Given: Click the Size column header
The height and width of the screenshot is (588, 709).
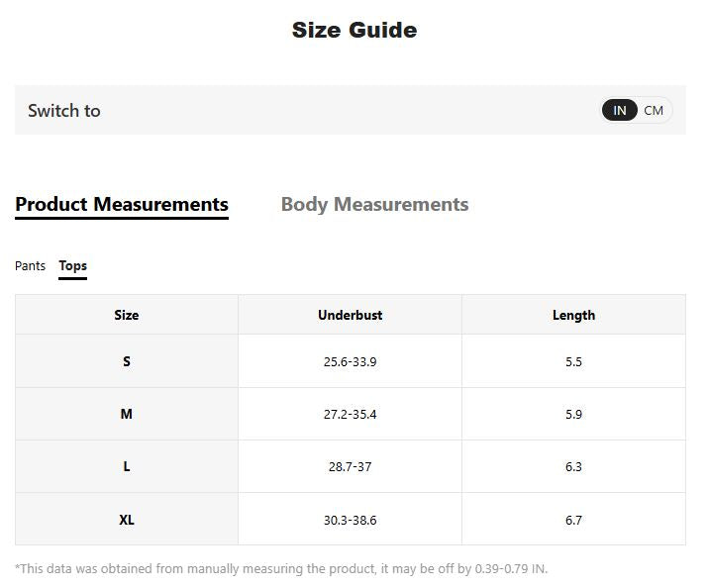Looking at the screenshot, I should 127,315.
